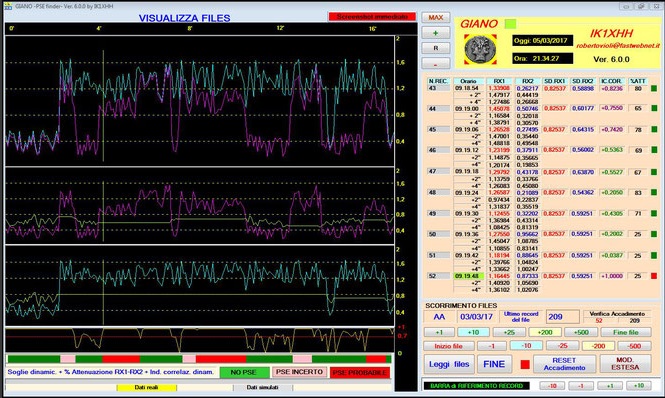Click the Screenshot immediato red button
The image size is (665, 398).
[x=372, y=17]
